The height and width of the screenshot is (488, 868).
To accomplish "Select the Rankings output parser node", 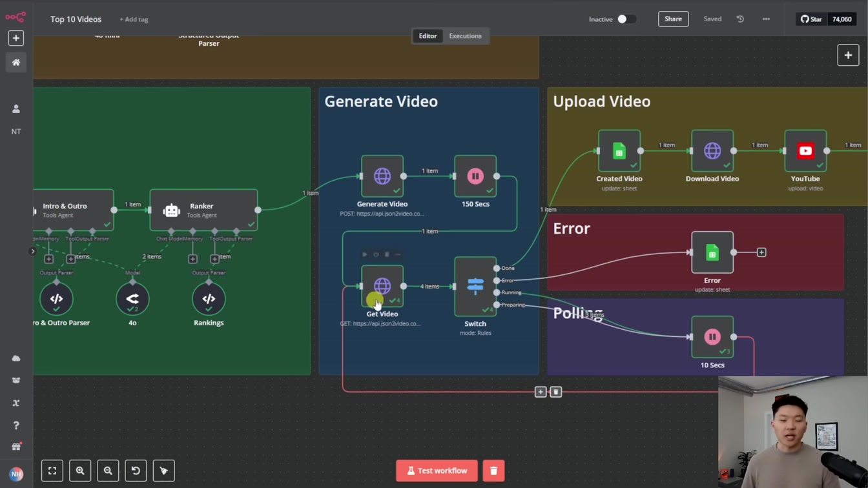I will click(209, 299).
